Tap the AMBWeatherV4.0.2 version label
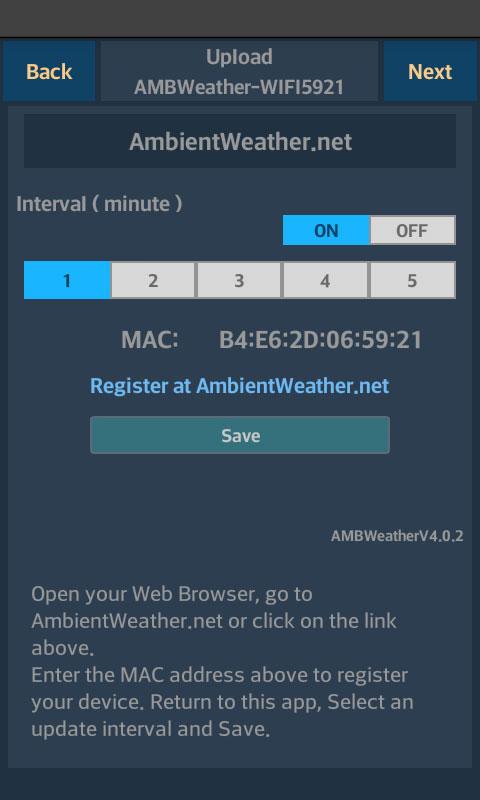 pyautogui.click(x=397, y=536)
